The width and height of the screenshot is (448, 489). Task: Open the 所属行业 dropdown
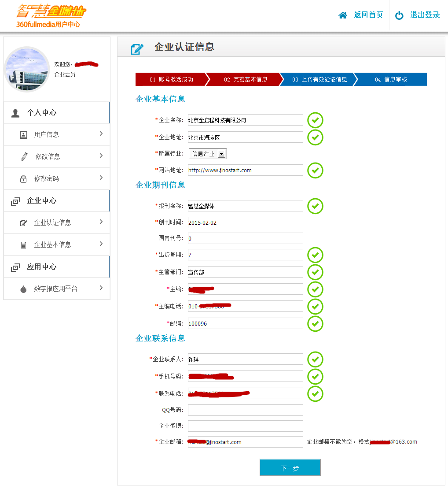[207, 154]
